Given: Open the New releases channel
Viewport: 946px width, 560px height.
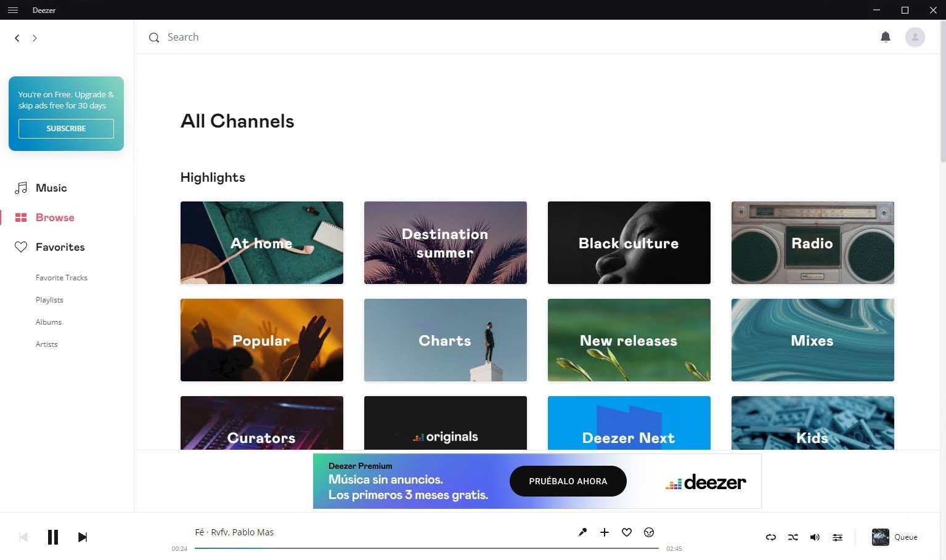Looking at the screenshot, I should coord(629,340).
